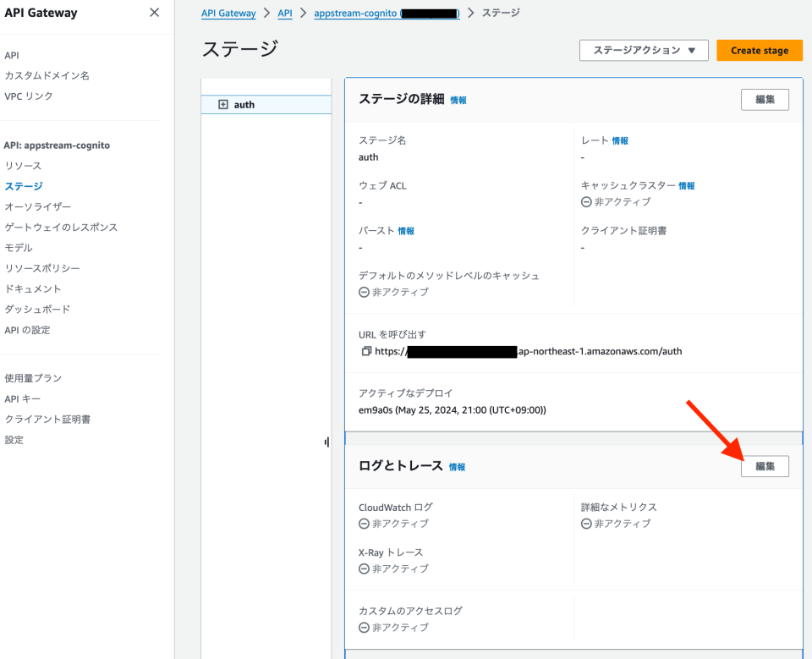Screen dimensions: 812x659
Task: Select the auth stage row
Action: click(266, 105)
